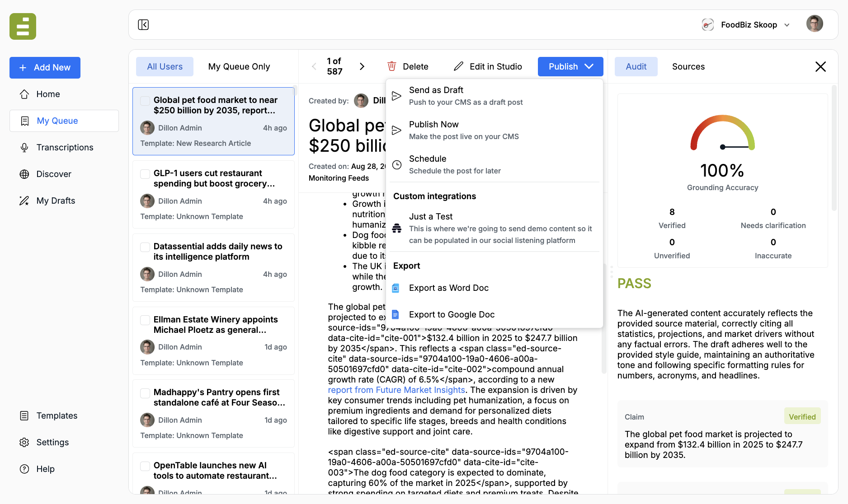Go to the next queue item
848x504 pixels.
tap(362, 66)
